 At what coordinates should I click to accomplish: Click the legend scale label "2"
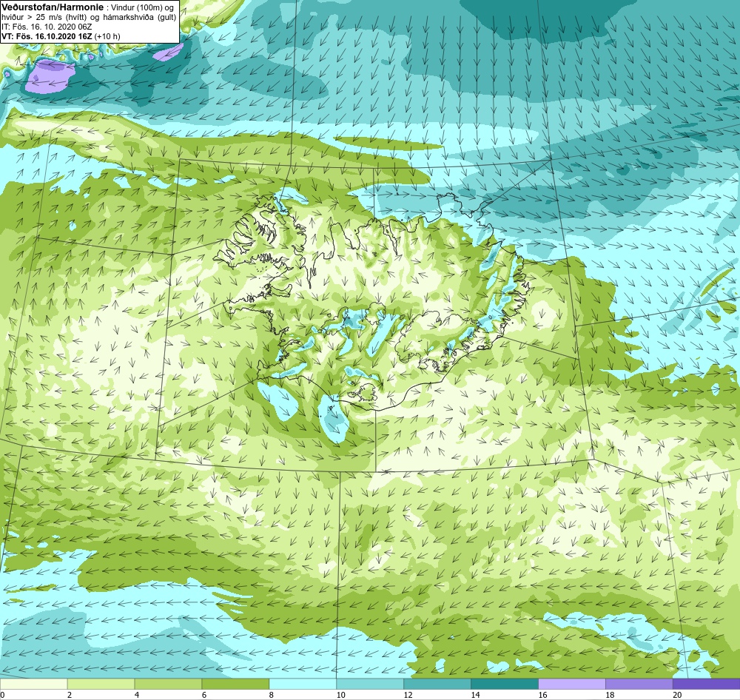point(70,694)
